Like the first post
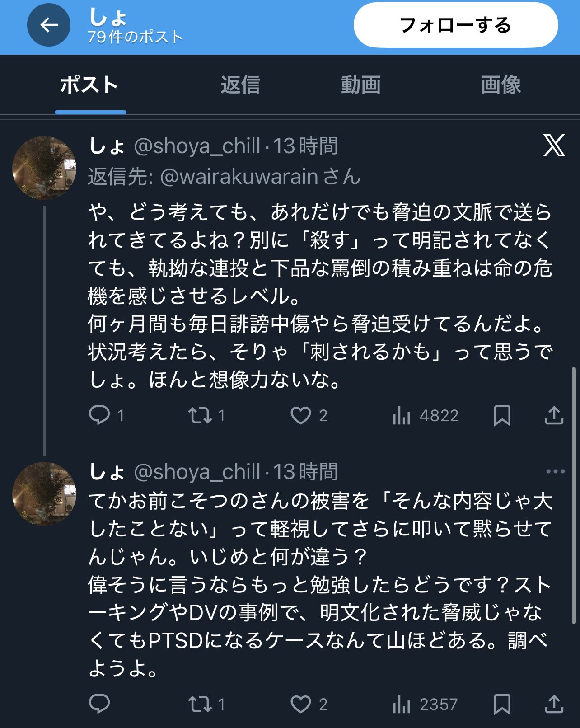This screenshot has width=580, height=728. [x=301, y=415]
